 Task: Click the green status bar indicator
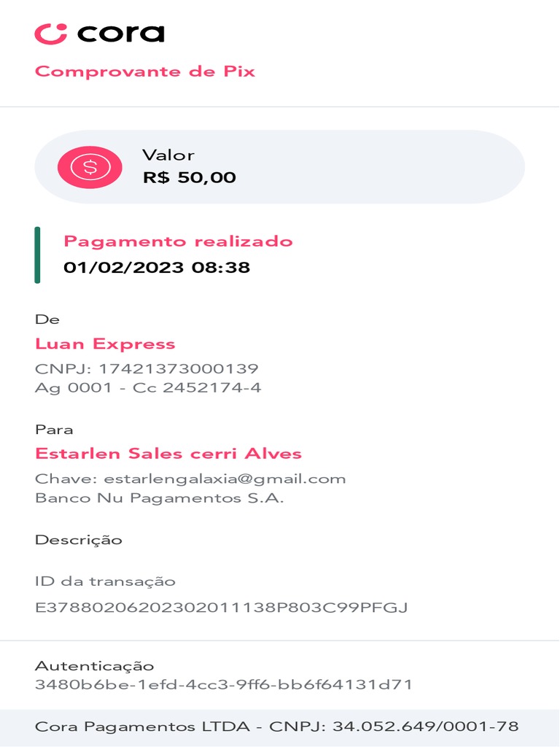37,255
